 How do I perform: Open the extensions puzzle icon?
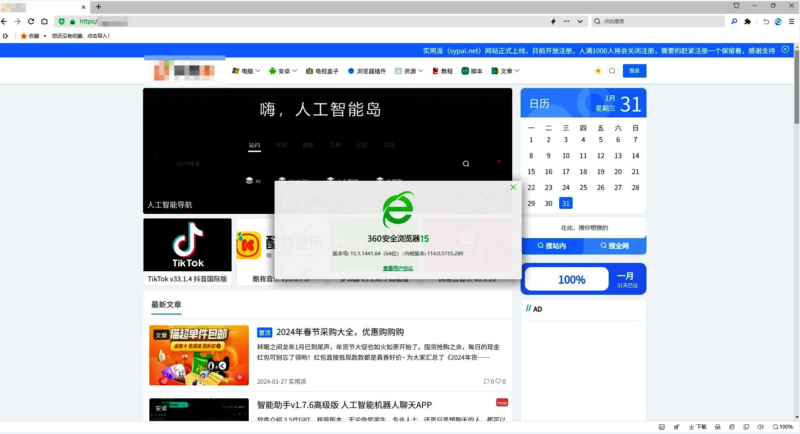pos(747,21)
